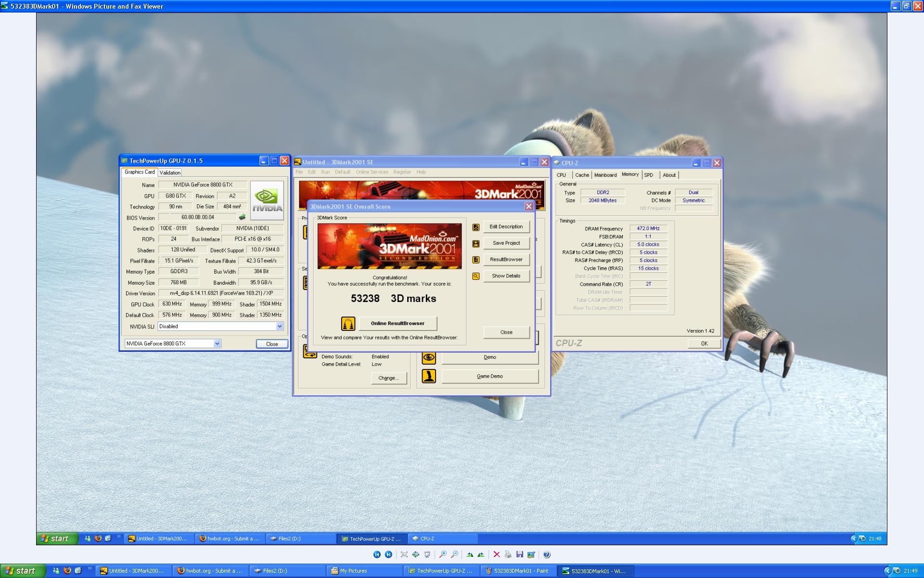Click the Windows start button at screen bottom
The image size is (924, 578).
coord(23,571)
